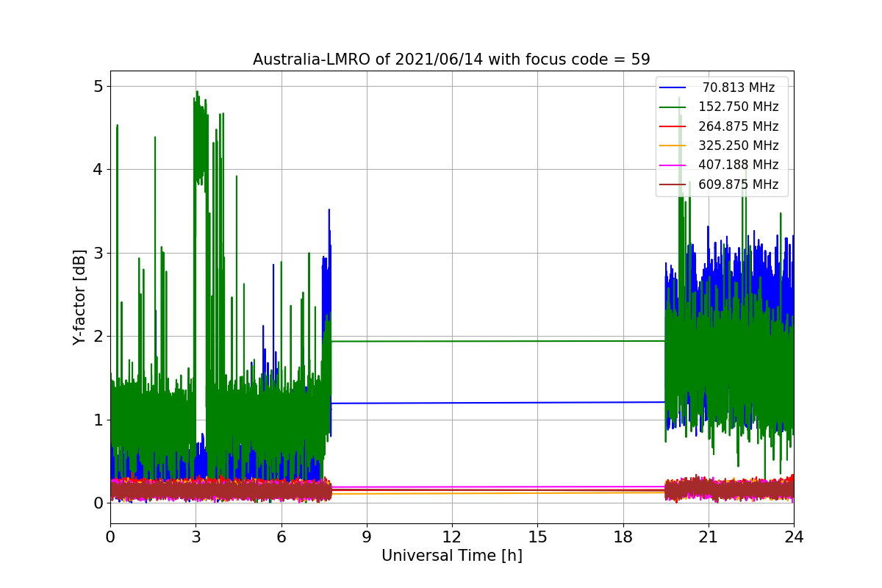This screenshot has width=882, height=588.
Task: Click the '264.875 MHz' legend label
Action: click(x=739, y=126)
